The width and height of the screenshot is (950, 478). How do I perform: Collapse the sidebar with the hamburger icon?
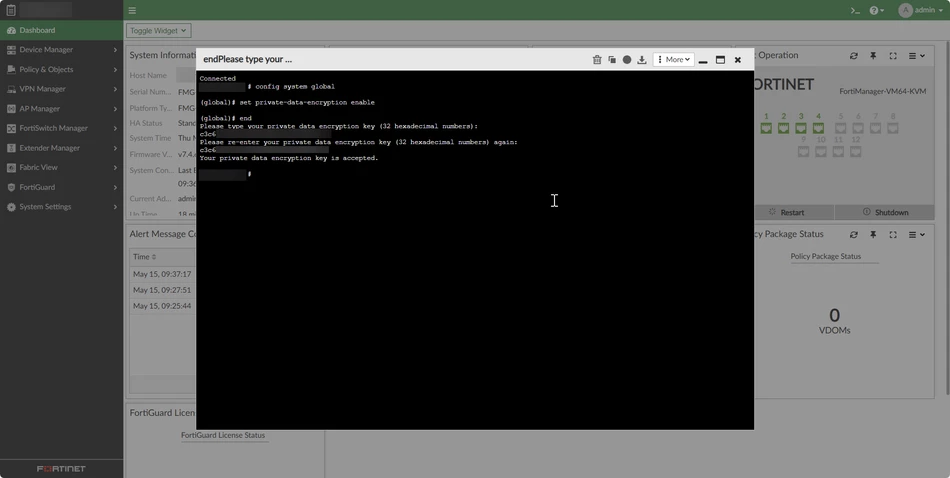pyautogui.click(x=132, y=10)
